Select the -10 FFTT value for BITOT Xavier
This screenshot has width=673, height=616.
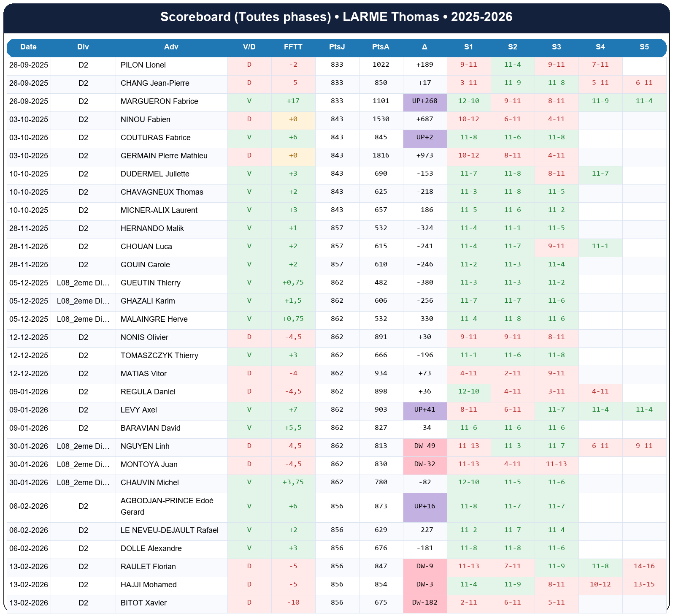[x=293, y=603]
